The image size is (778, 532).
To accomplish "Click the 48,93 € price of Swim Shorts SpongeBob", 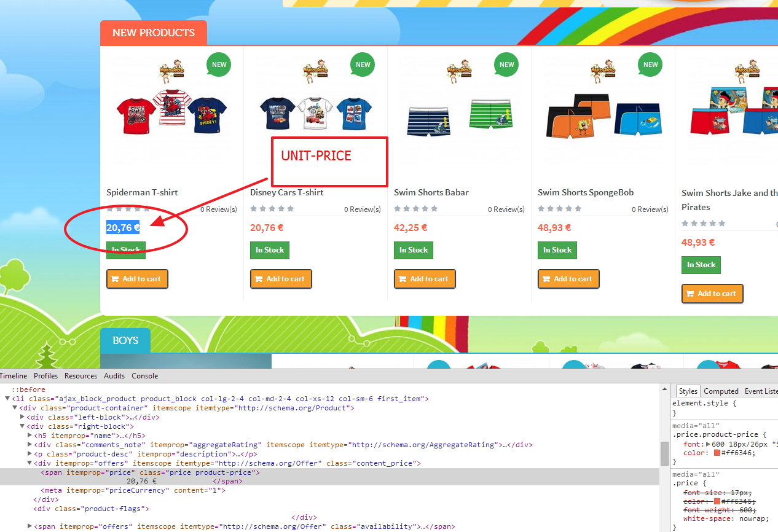I will [554, 227].
